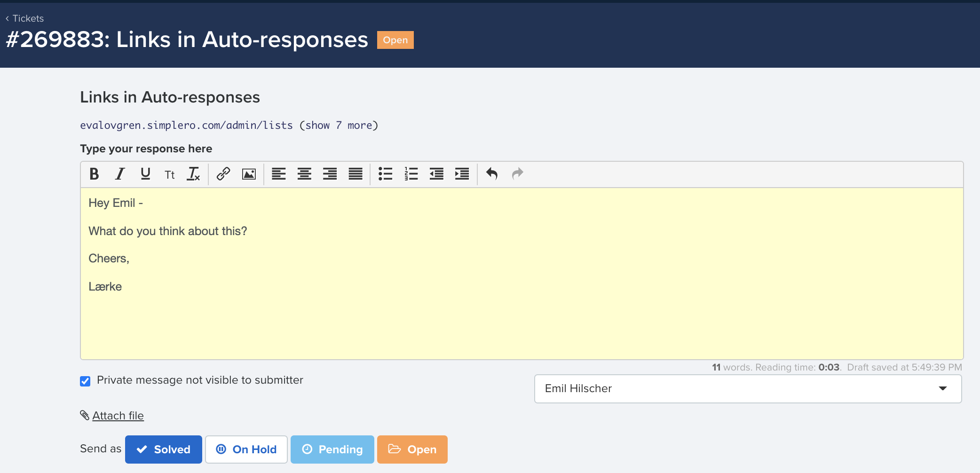Click the 'Hey Emil -' greeting line

tap(116, 203)
